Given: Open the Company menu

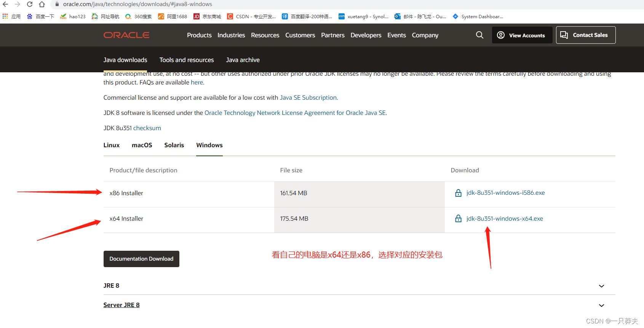Looking at the screenshot, I should tap(425, 35).
